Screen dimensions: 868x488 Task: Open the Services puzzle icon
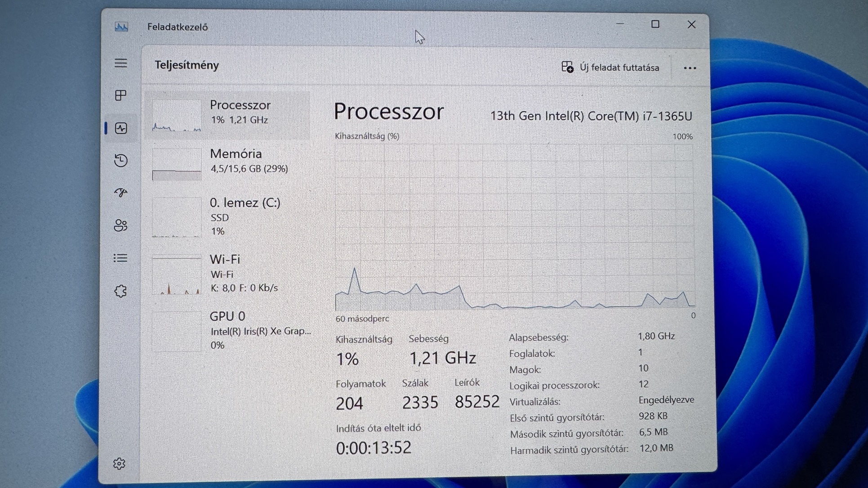pos(120,291)
